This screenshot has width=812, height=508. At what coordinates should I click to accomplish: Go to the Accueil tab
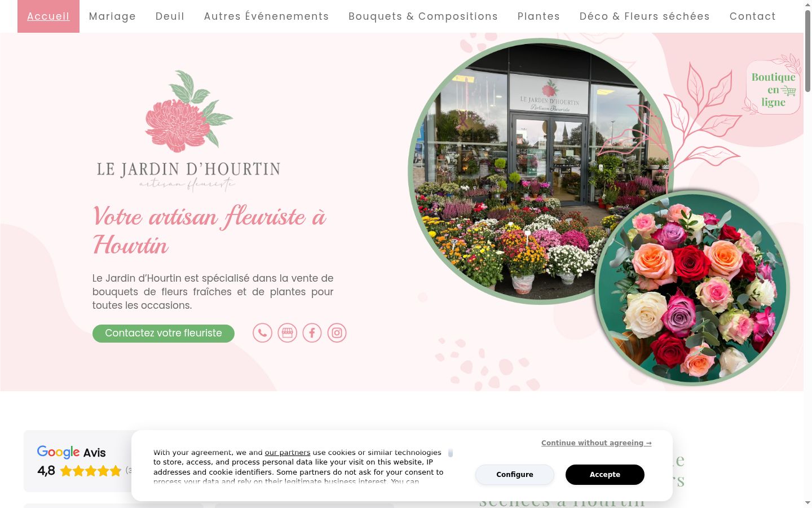coord(48,16)
